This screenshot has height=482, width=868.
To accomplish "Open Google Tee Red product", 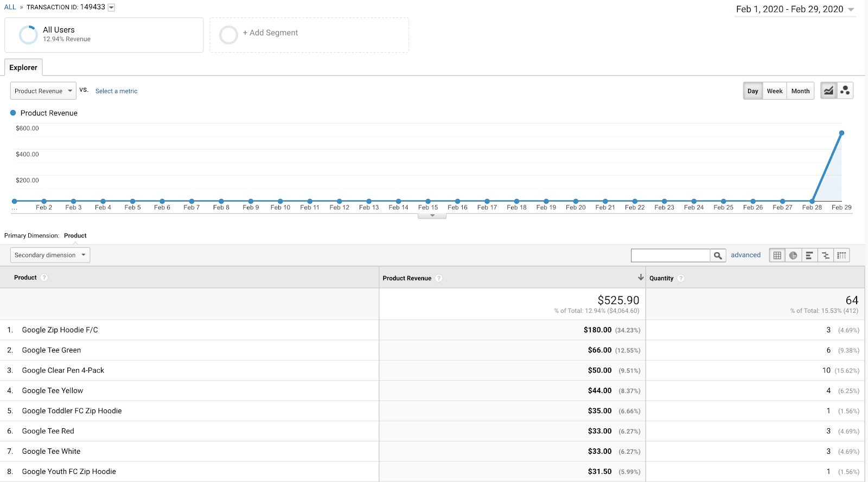I will click(48, 431).
